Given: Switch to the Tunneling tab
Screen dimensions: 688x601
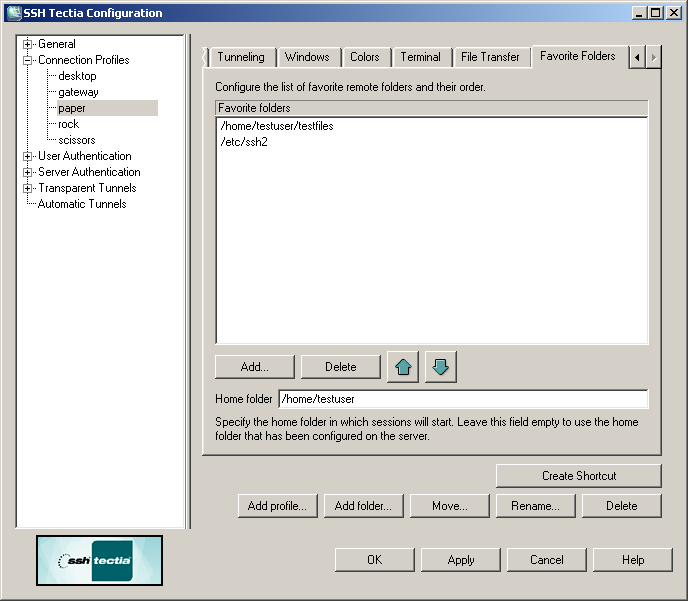Looking at the screenshot, I should pyautogui.click(x=241, y=57).
